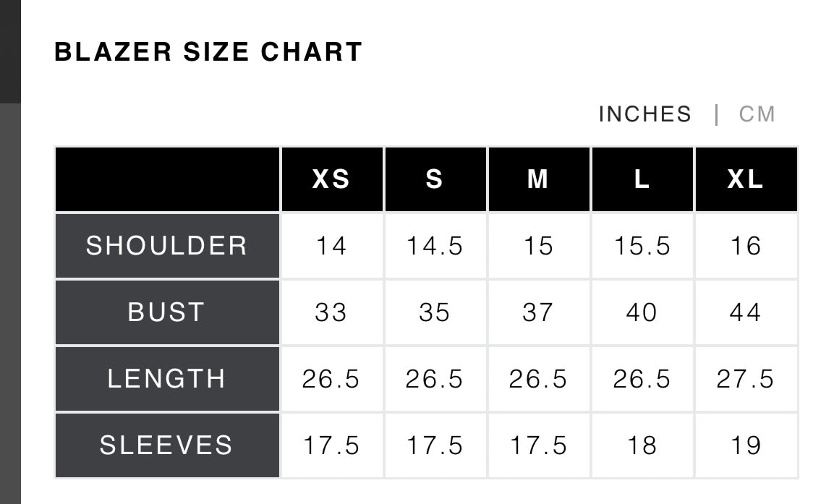Click the SLEEVES row label
The image size is (821, 504).
pos(167,445)
